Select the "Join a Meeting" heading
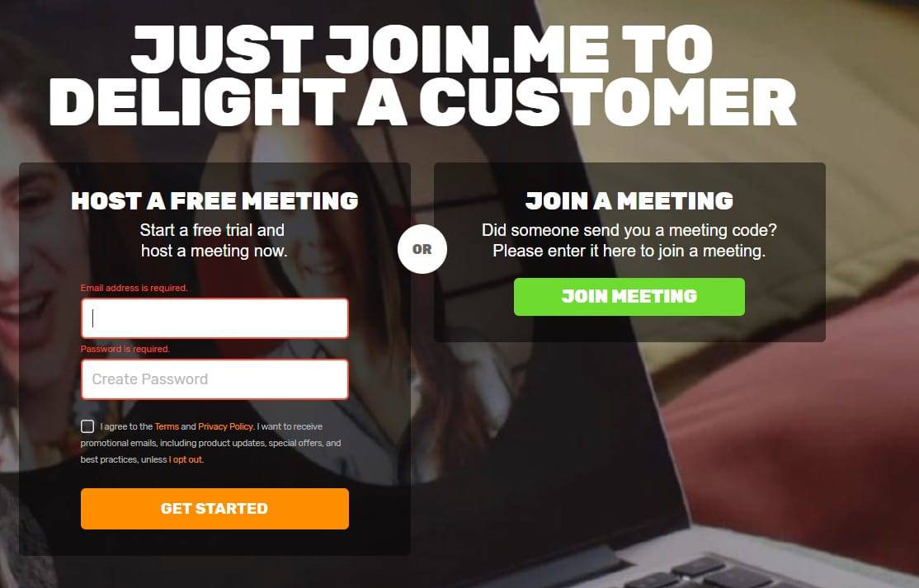This screenshot has height=588, width=919. click(629, 201)
